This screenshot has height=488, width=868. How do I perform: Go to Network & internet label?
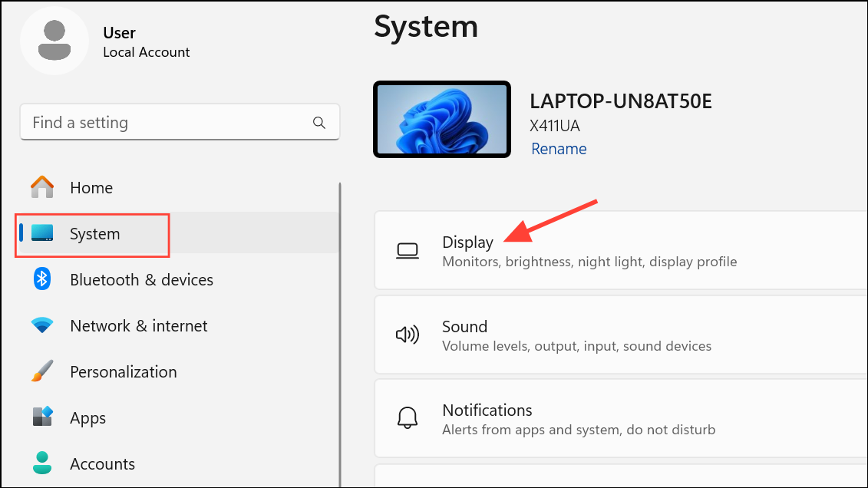139,325
